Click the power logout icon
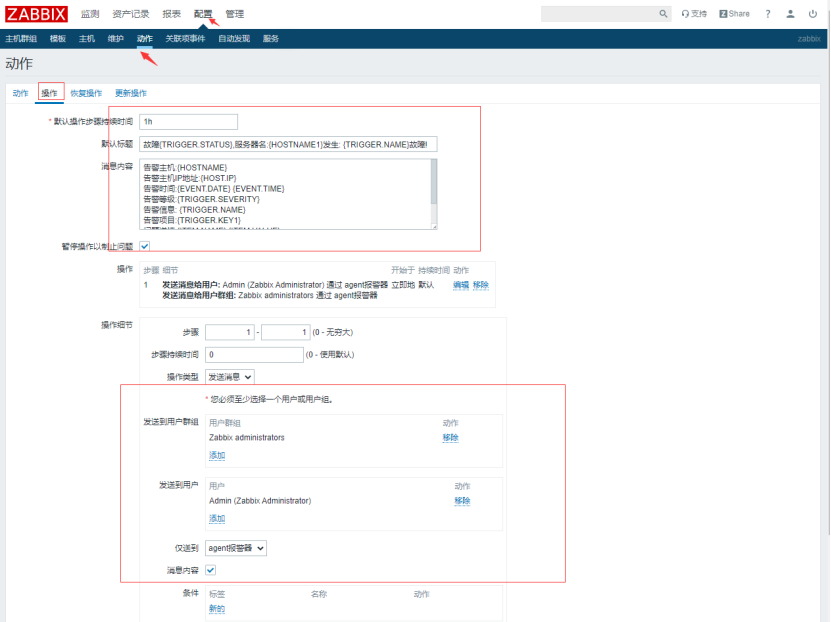Screen dimensions: 831x622 812,14
